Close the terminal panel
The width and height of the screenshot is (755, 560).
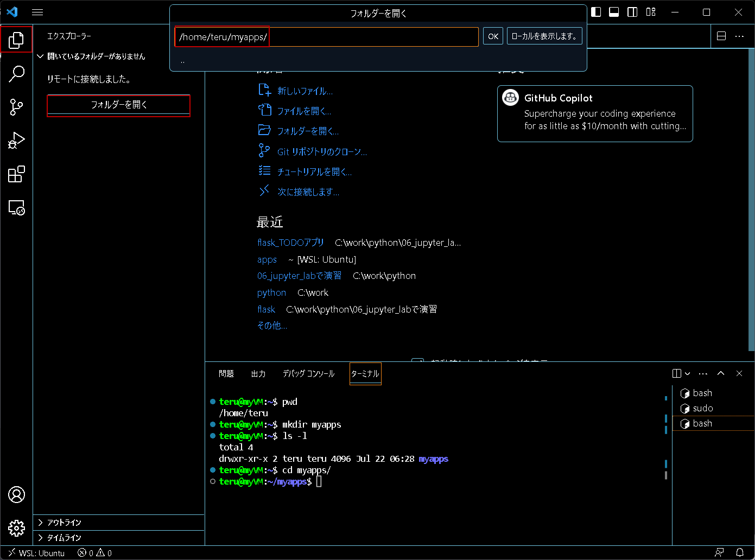tap(739, 373)
